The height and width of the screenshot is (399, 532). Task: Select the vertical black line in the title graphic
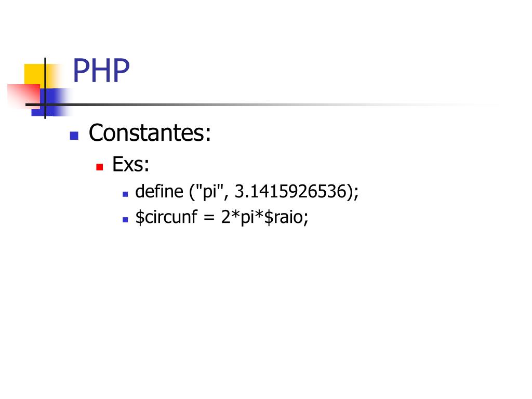click(x=45, y=88)
